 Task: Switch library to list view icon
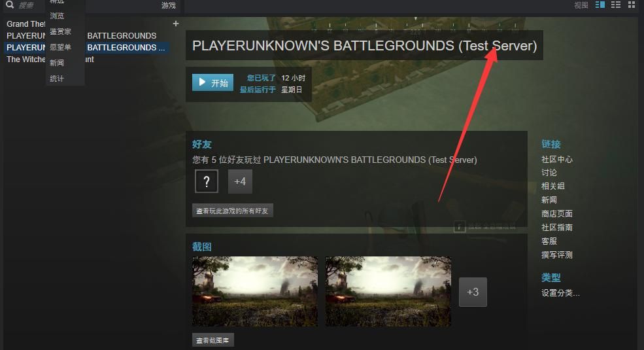click(616, 5)
